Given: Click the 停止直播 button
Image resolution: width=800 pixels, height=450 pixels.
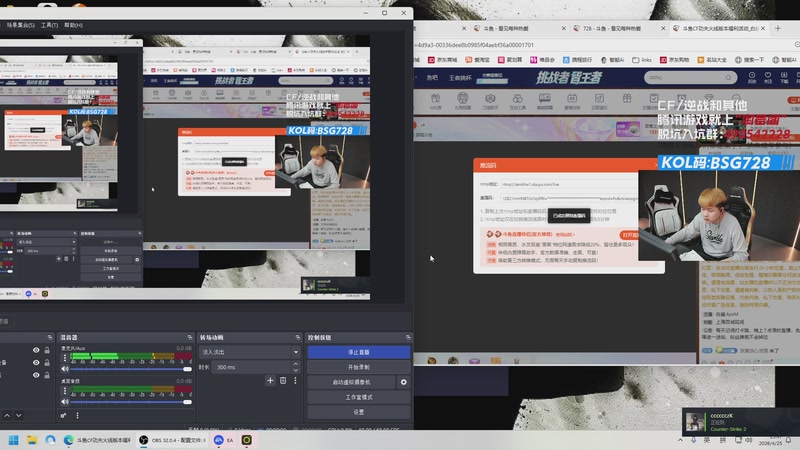Looking at the screenshot, I should [x=359, y=352].
